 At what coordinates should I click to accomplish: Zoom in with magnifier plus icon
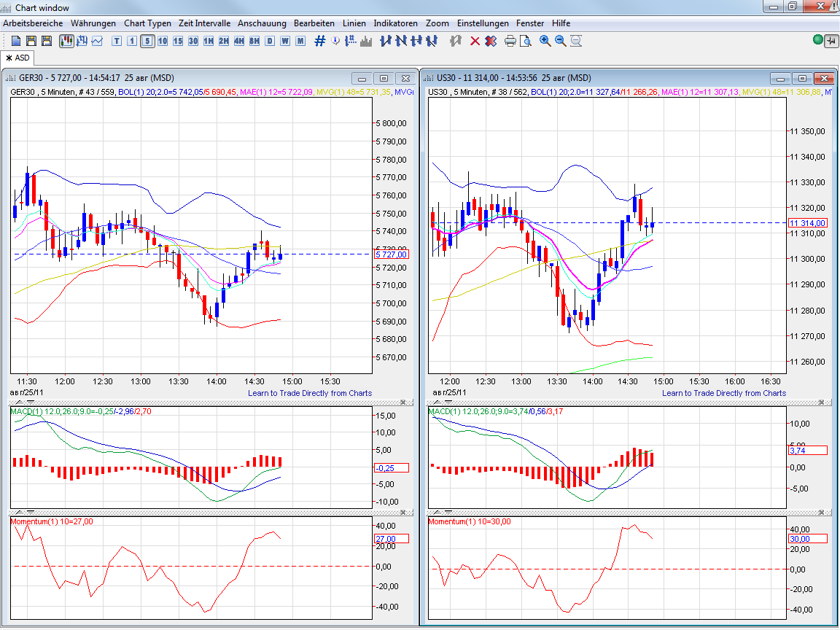coord(545,41)
